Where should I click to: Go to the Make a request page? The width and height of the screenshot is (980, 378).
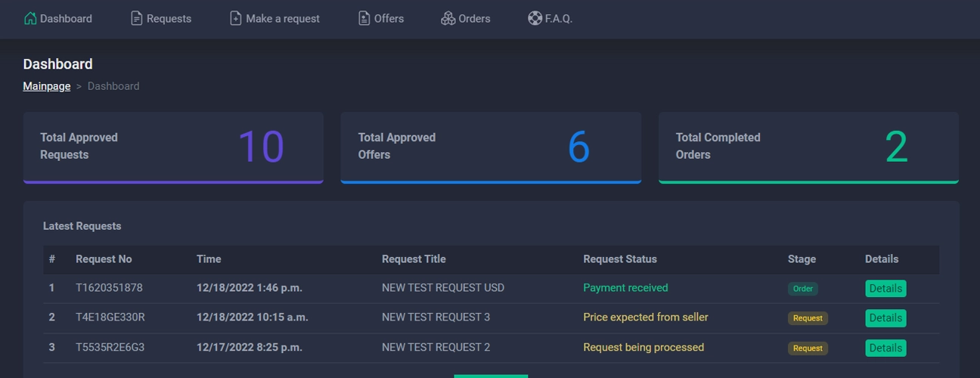[x=283, y=18]
